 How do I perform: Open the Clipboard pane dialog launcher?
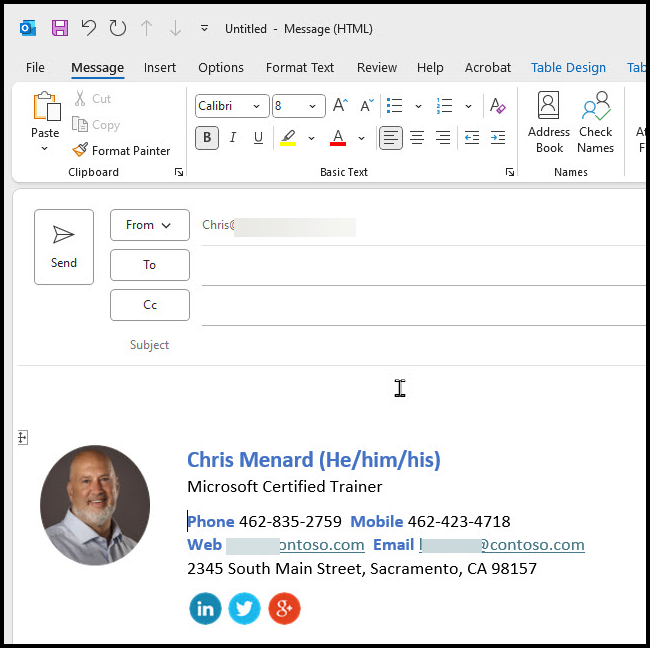pos(179,172)
